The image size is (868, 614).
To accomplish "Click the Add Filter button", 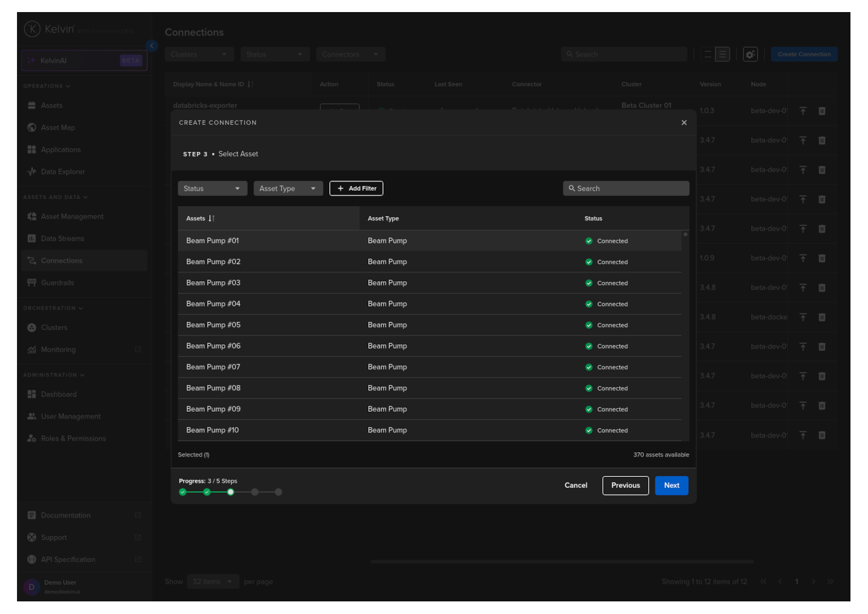I will pos(356,189).
